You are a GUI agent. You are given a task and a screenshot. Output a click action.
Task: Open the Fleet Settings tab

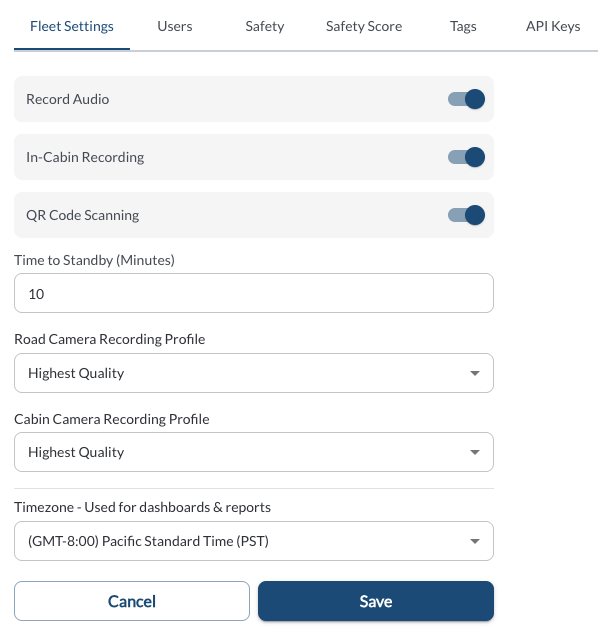click(x=71, y=26)
